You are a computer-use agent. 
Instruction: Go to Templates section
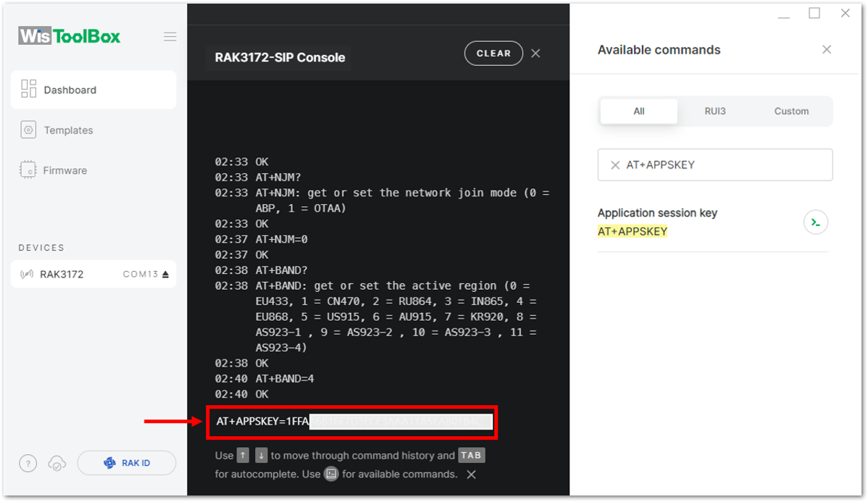click(69, 130)
